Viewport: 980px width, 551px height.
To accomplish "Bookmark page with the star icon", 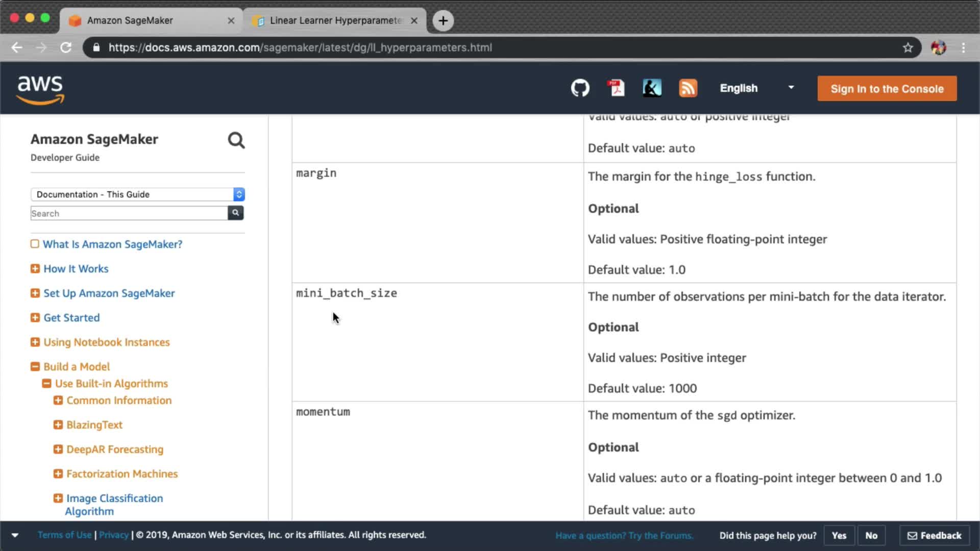I will pyautogui.click(x=908, y=47).
